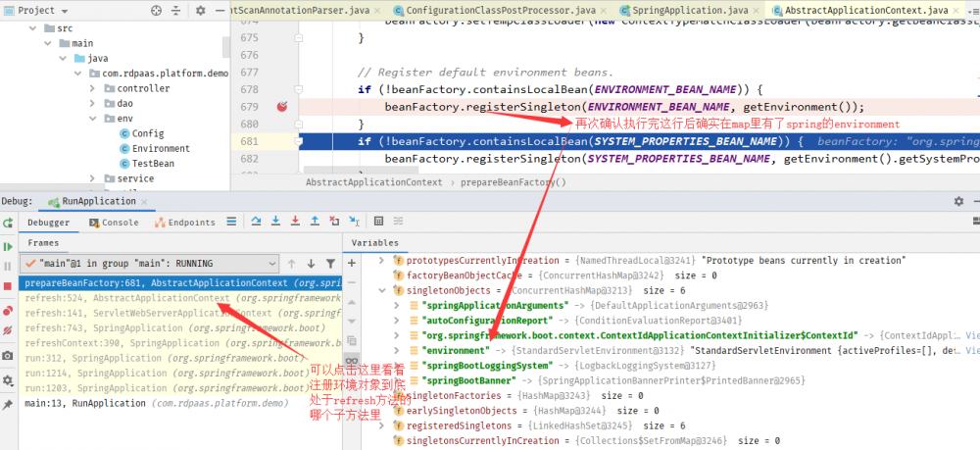Toggle the code fold marker on line 678
Viewport: 980px width, 450px height.
tap(299, 89)
